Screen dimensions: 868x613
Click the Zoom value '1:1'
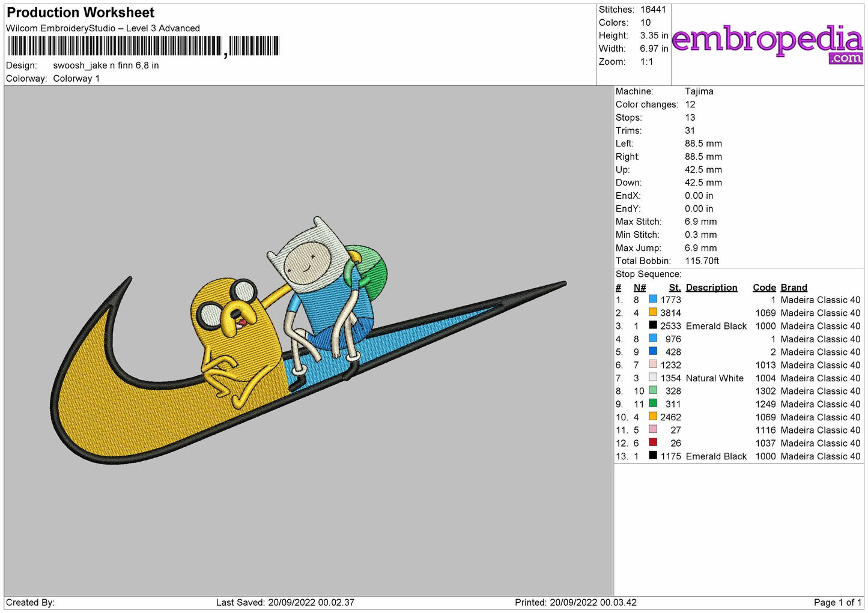click(647, 62)
